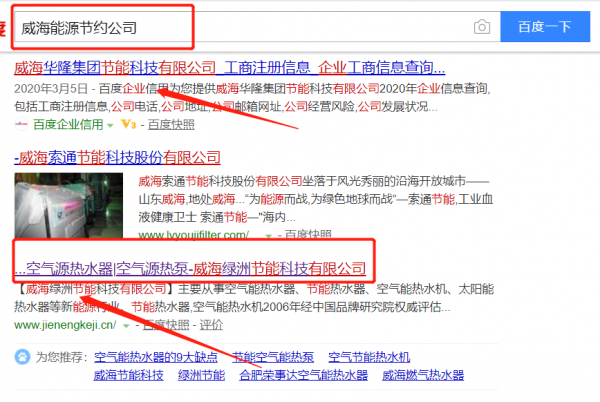Viewport: 600px width, 402px height.
Task: Open suggestion 空气能热水器的9大缺点
Action: 153,357
